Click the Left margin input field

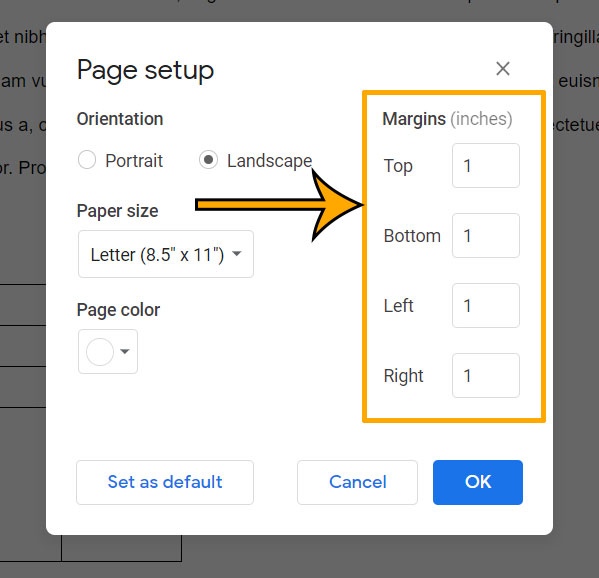pos(486,306)
